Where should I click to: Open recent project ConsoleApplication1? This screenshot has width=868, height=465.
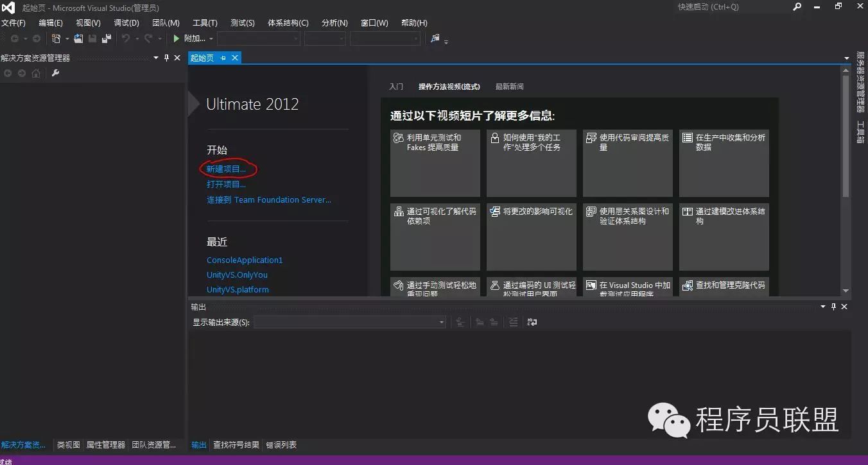[x=245, y=260]
